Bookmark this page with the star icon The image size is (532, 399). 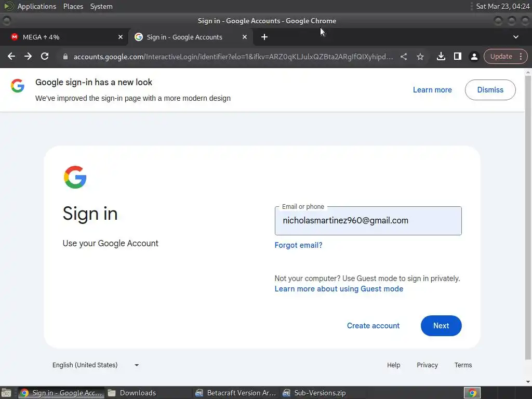(420, 57)
